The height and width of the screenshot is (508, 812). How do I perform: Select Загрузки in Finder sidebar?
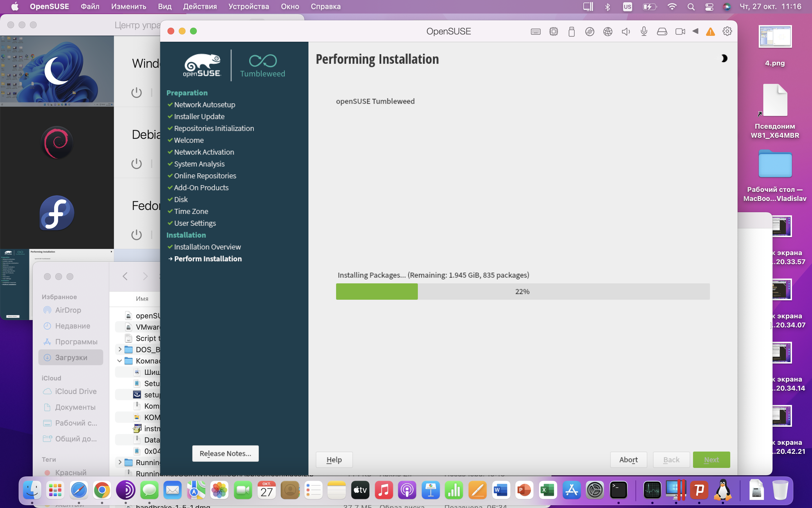click(x=71, y=357)
